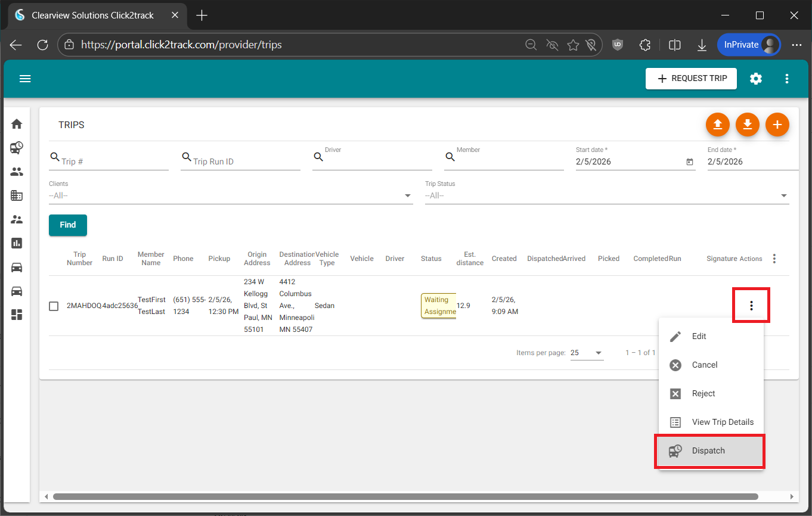Click the Find button
The width and height of the screenshot is (812, 516).
[x=68, y=225]
